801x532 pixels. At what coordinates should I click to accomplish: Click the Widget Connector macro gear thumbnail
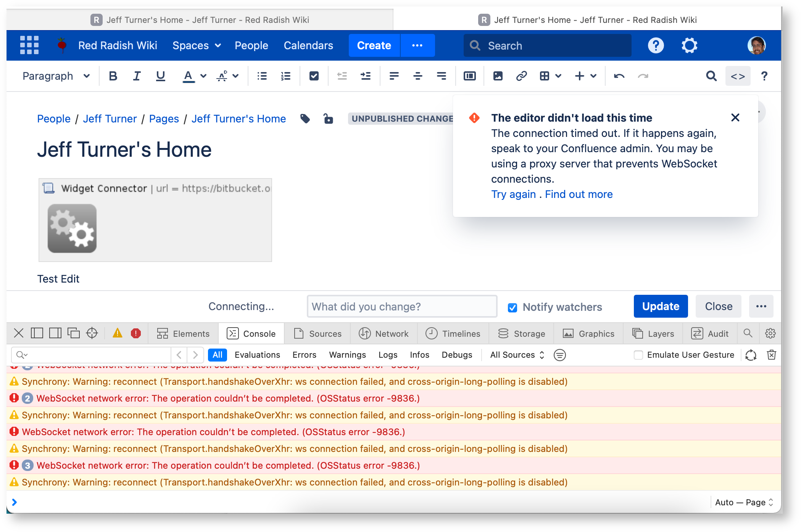pyautogui.click(x=72, y=228)
